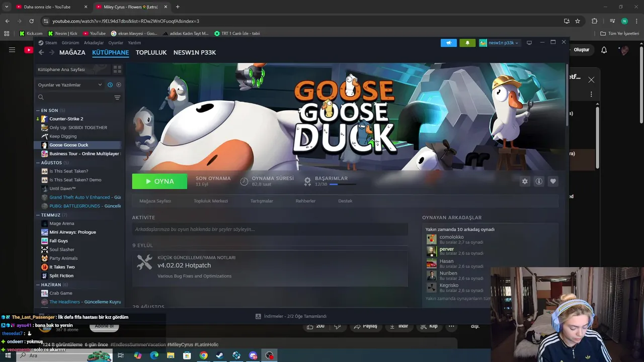Go back with Steam back arrow
Screen dimensions: 644x362
(x=41, y=52)
